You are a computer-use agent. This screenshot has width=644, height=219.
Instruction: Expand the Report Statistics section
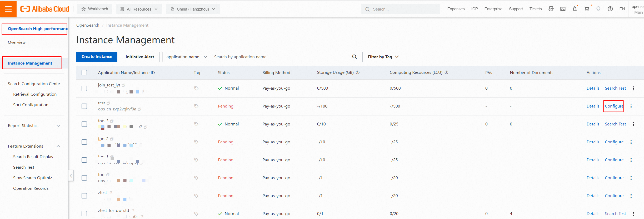point(34,126)
